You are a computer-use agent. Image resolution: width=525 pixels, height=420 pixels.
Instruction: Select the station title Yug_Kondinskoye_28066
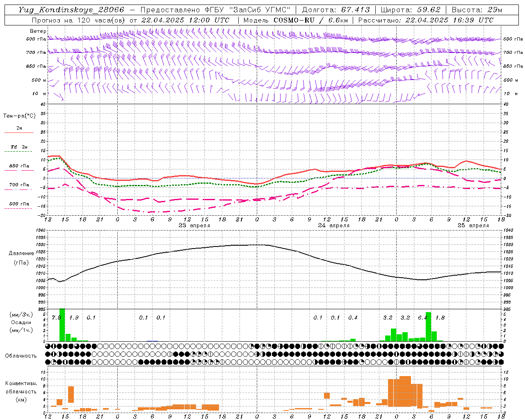click(71, 10)
